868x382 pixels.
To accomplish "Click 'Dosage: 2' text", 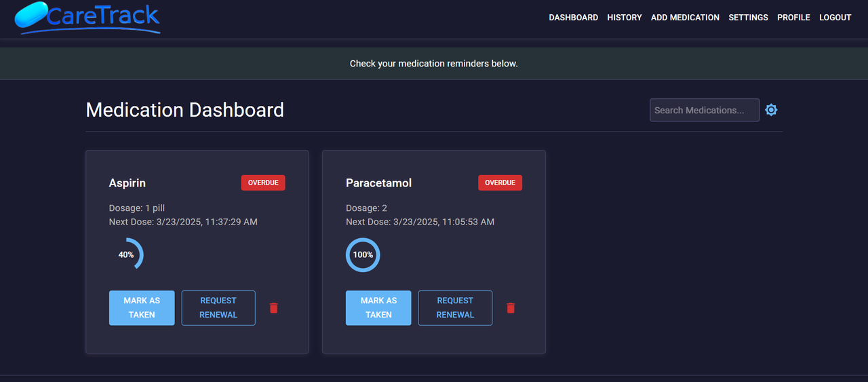I will pyautogui.click(x=366, y=208).
